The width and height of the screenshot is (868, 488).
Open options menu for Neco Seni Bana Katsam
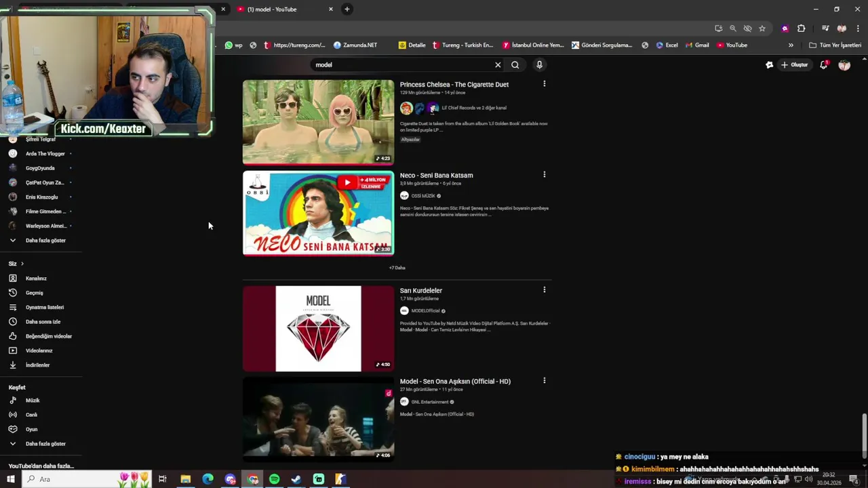coord(544,175)
